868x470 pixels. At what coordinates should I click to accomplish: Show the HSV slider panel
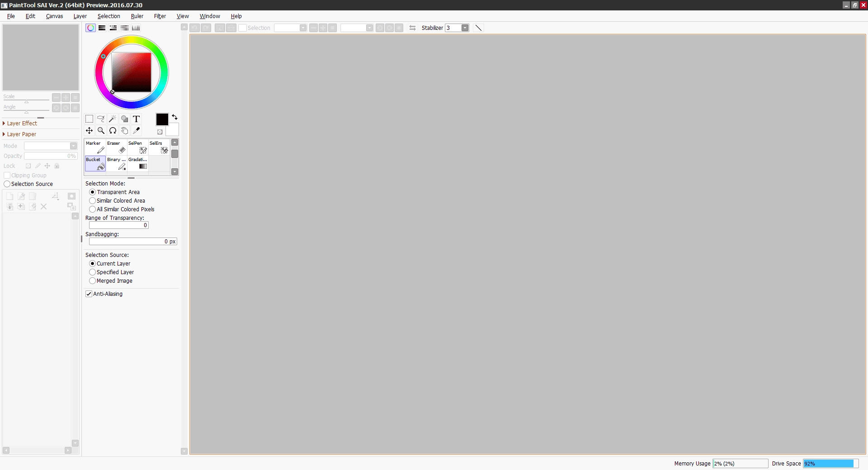pos(113,28)
